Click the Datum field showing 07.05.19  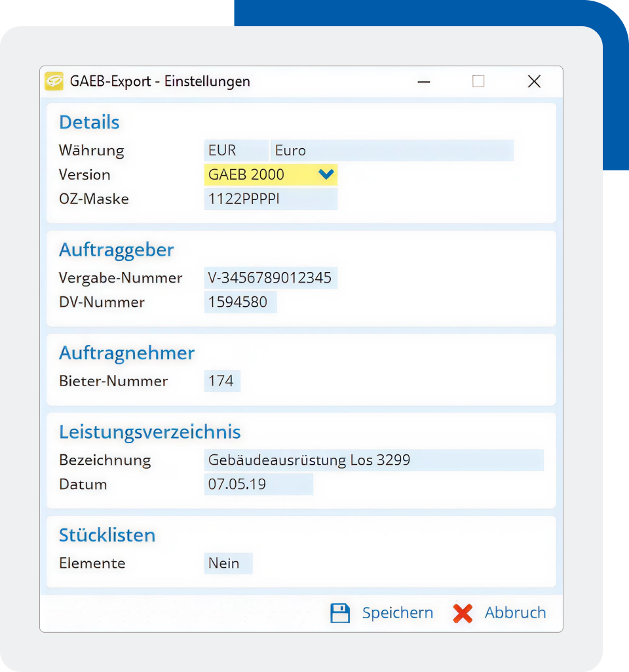tap(259, 484)
